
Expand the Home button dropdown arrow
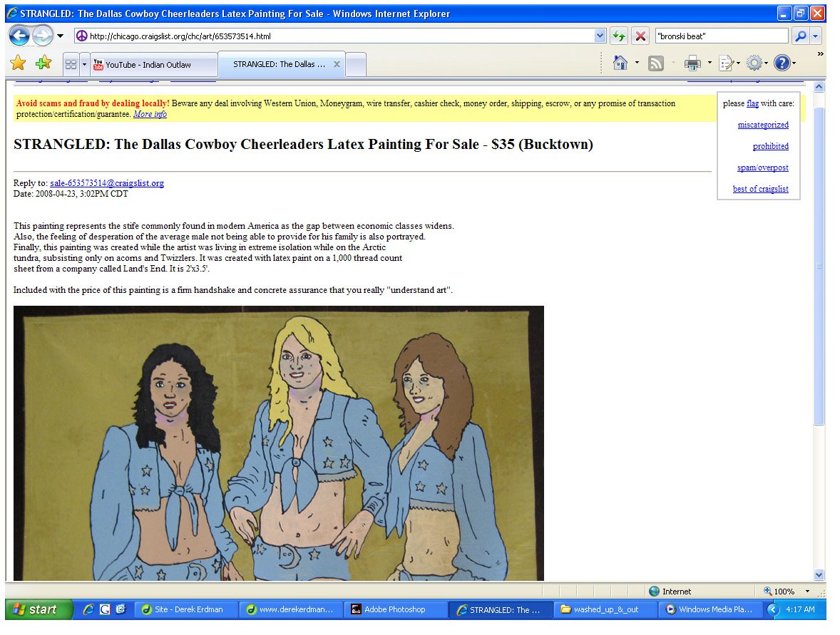pos(637,63)
